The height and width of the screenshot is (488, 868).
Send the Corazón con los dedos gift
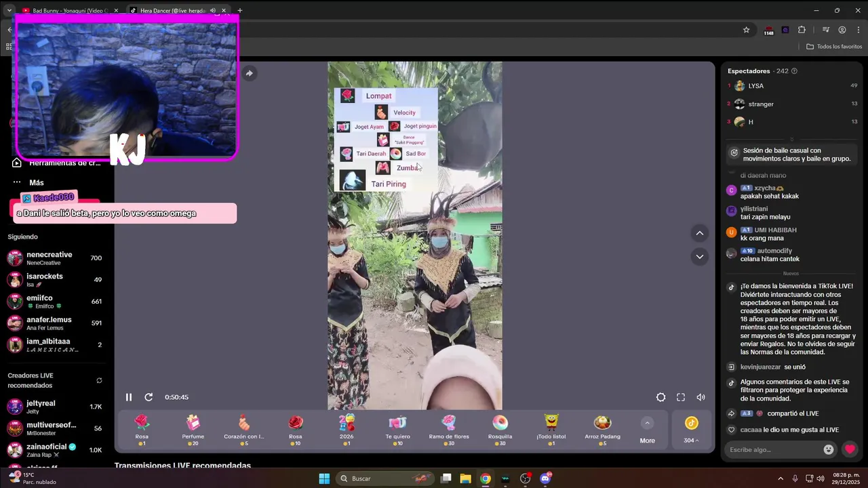[244, 430]
